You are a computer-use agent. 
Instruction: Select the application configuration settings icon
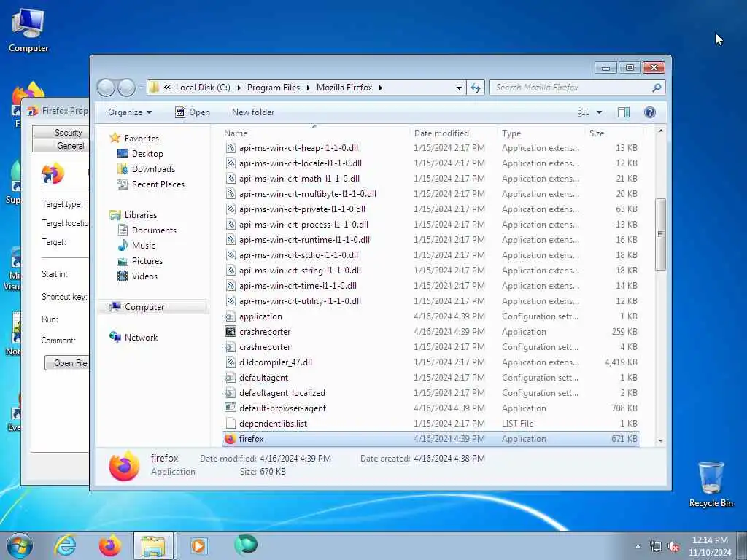point(230,316)
